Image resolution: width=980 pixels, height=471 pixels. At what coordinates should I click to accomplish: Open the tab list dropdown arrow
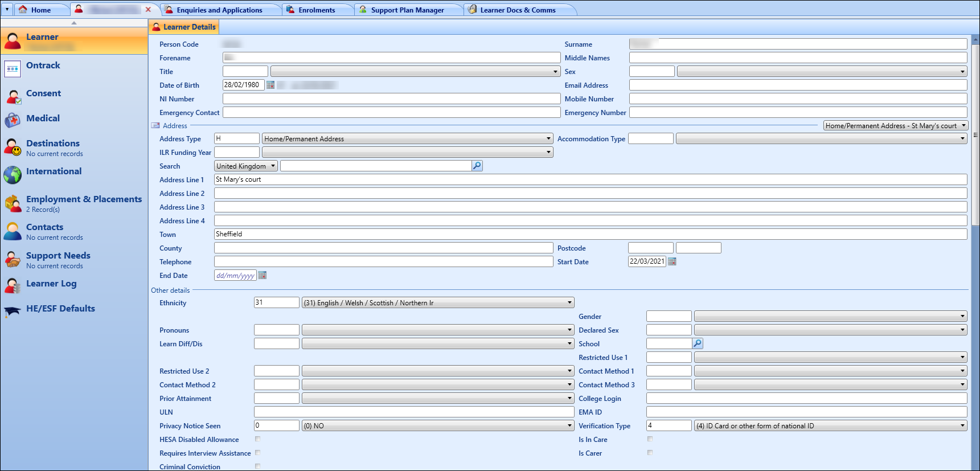(7, 10)
